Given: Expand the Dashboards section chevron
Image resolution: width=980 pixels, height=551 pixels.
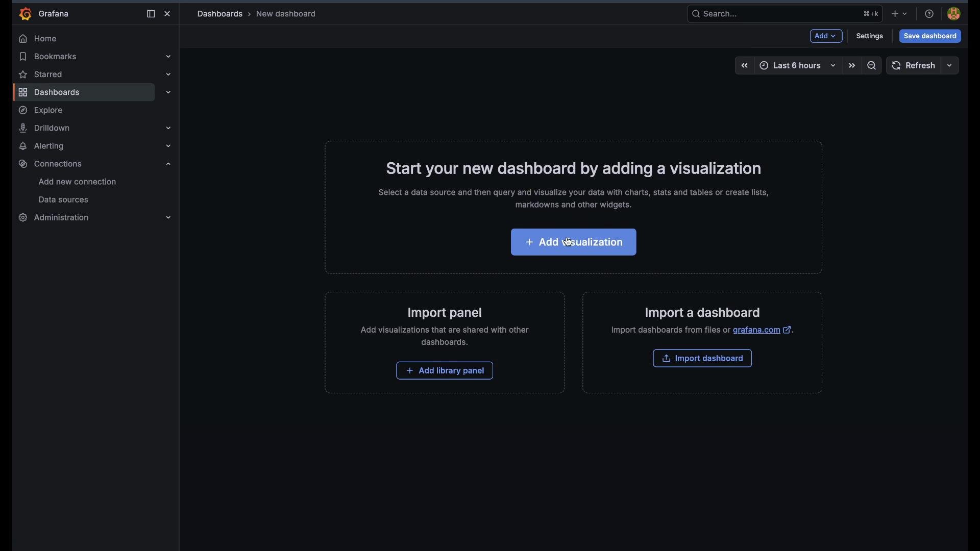Looking at the screenshot, I should tap(168, 92).
